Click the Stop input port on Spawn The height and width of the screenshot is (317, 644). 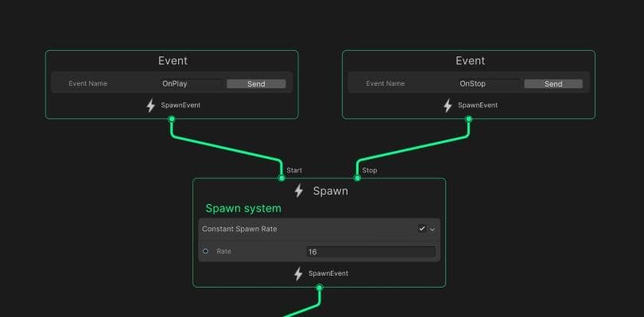(x=357, y=178)
